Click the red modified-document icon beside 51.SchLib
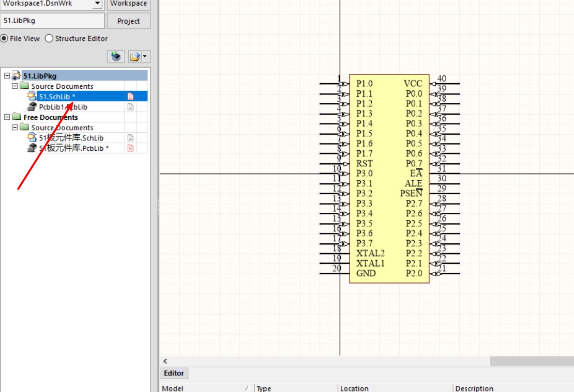Image resolution: width=574 pixels, height=392 pixels. [x=130, y=97]
